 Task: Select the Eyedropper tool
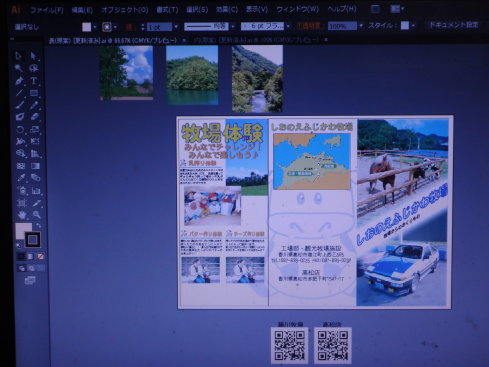point(21,178)
